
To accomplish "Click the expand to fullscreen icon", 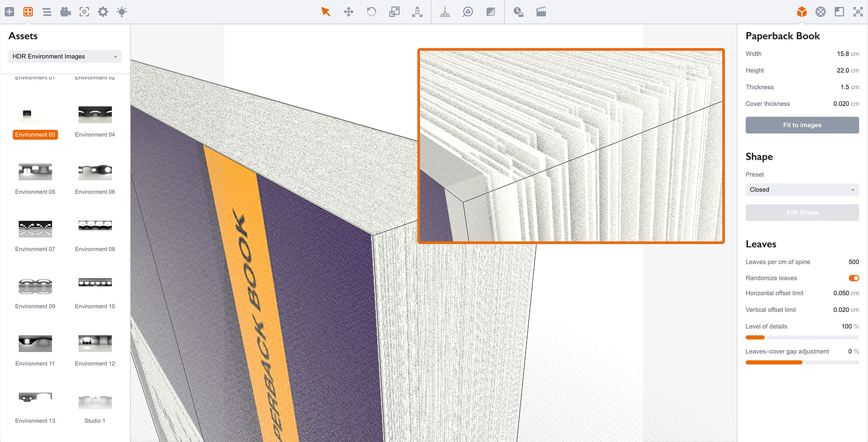I will (858, 11).
